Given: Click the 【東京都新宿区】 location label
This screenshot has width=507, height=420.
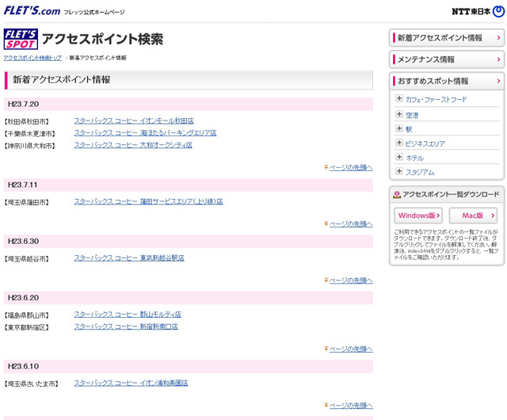Looking at the screenshot, I should [27, 327].
